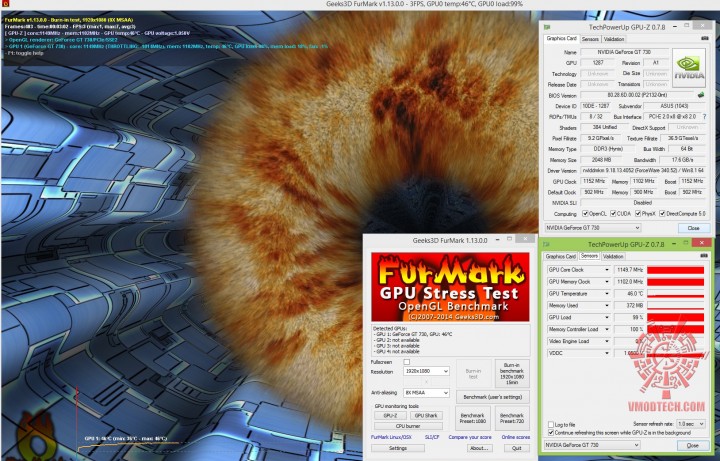Toggle the OpenCL checkbox
The width and height of the screenshot is (720, 461).
tap(585, 214)
